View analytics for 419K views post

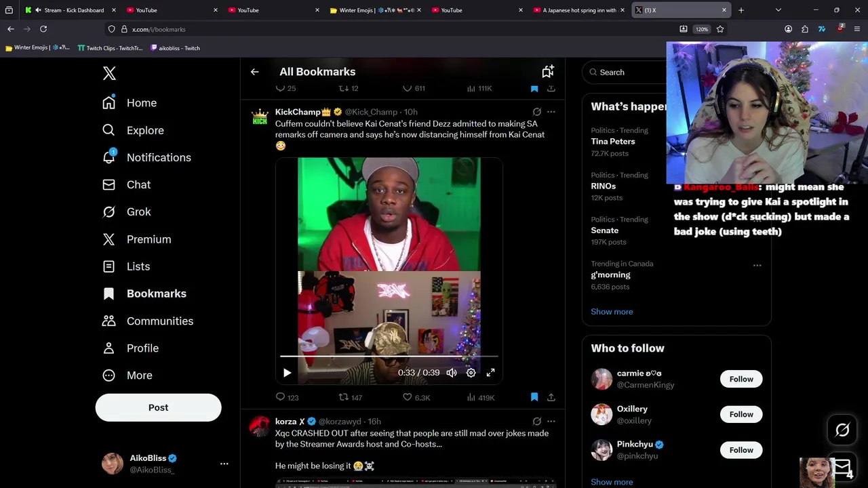(480, 397)
